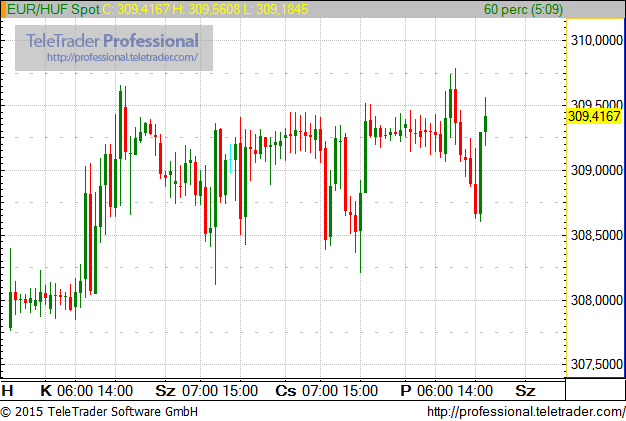Click the 307,5000 price axis label
Image resolution: width=626 pixels, height=421 pixels.
coord(597,364)
